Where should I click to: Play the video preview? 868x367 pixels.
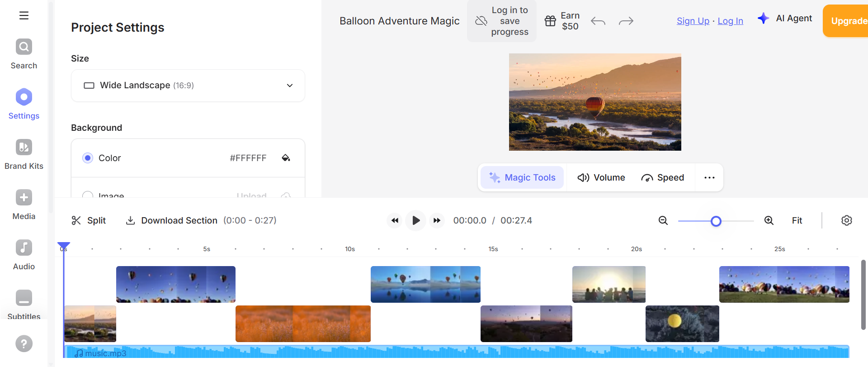point(416,220)
